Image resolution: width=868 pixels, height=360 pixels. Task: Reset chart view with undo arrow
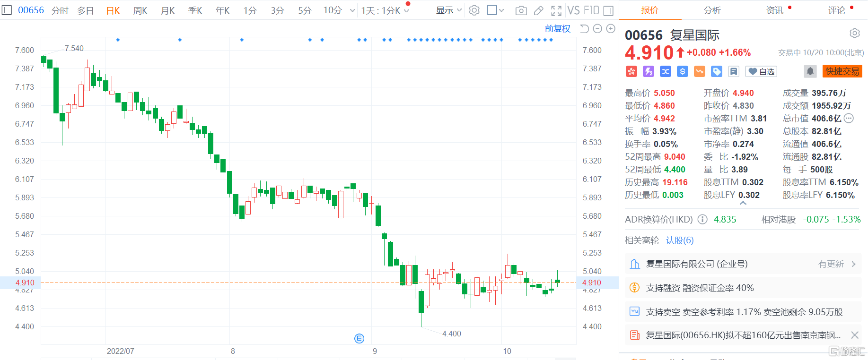tap(584, 29)
